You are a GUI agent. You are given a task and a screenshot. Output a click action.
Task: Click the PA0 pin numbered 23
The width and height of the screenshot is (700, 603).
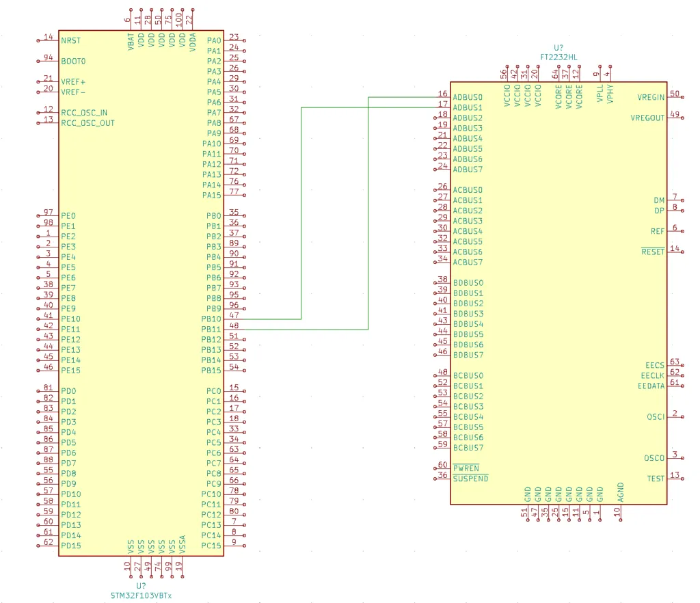pyautogui.click(x=234, y=41)
